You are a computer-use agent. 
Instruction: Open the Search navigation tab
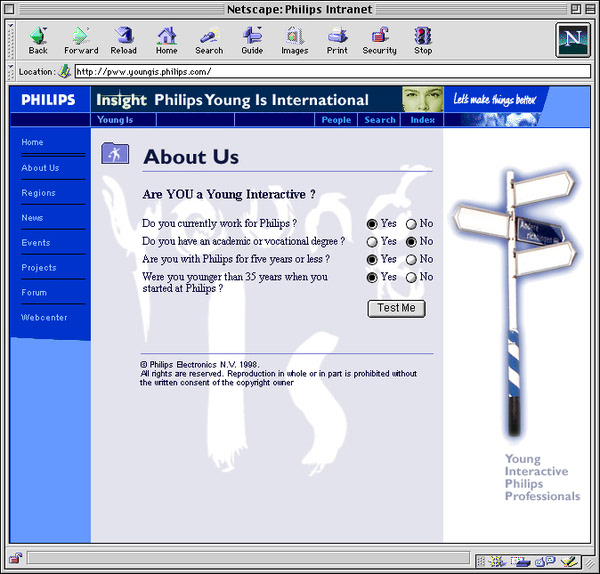[380, 120]
